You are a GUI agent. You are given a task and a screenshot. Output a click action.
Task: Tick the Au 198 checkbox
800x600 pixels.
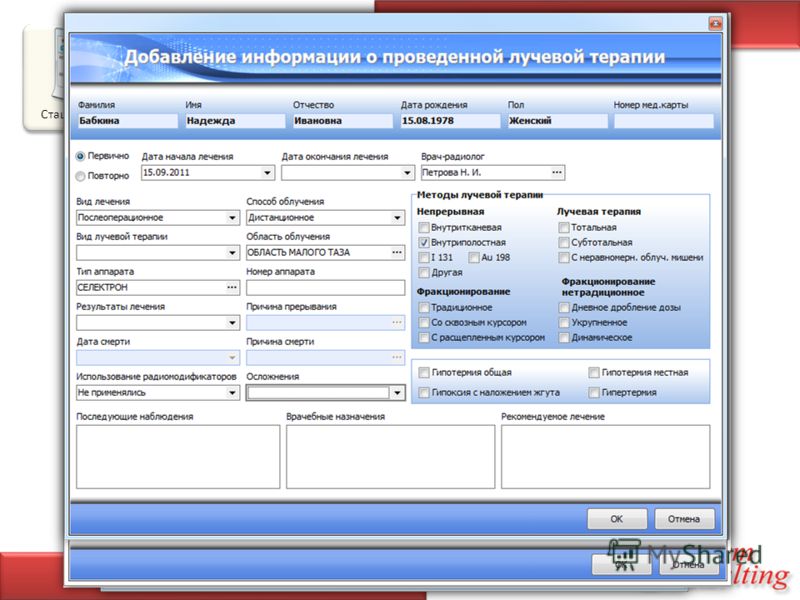(474, 258)
